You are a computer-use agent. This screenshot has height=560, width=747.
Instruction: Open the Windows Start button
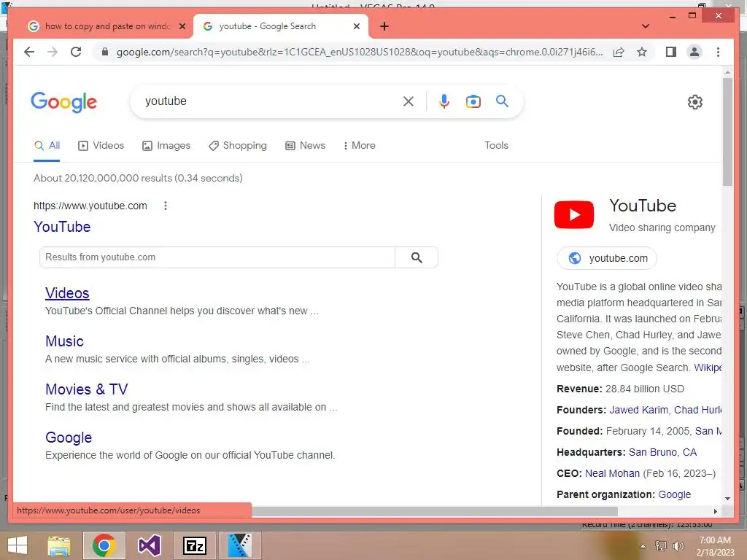(18, 545)
